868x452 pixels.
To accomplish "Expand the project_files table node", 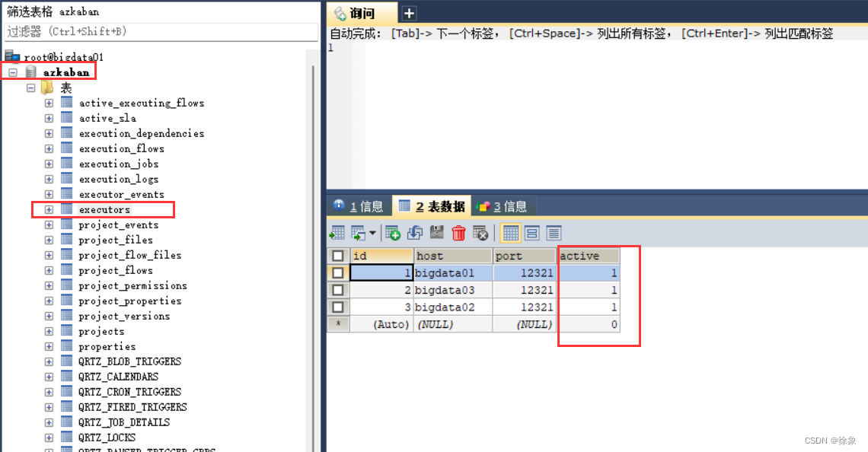I will click(49, 240).
